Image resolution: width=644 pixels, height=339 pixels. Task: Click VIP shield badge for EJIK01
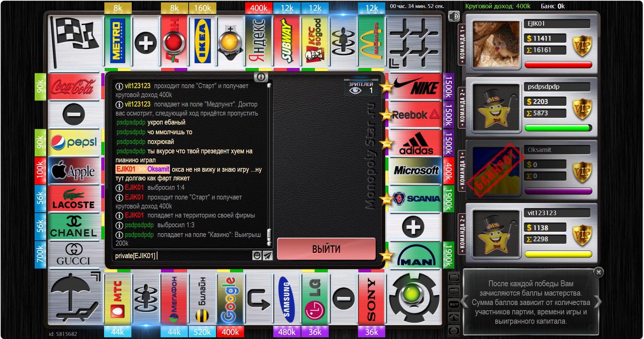[x=582, y=45]
